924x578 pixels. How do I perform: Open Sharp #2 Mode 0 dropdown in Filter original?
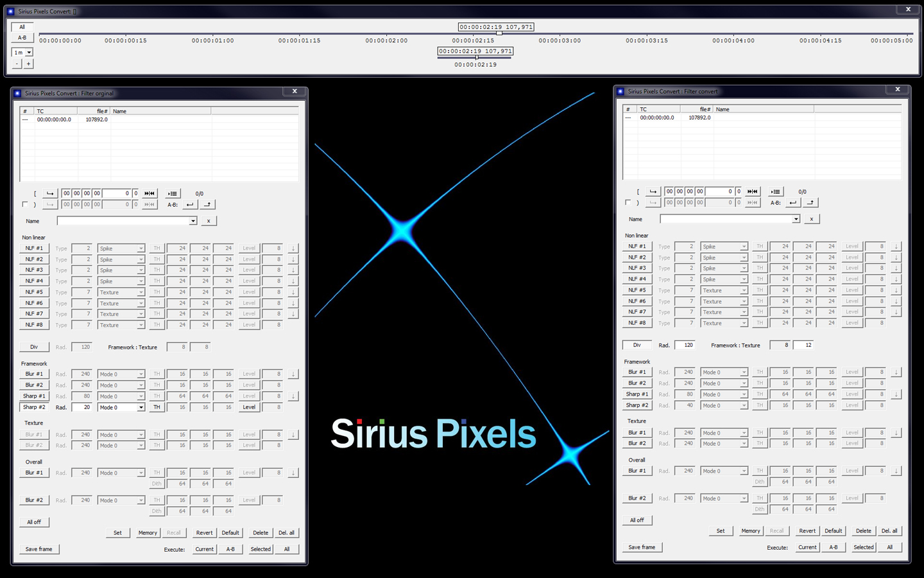[x=141, y=408]
